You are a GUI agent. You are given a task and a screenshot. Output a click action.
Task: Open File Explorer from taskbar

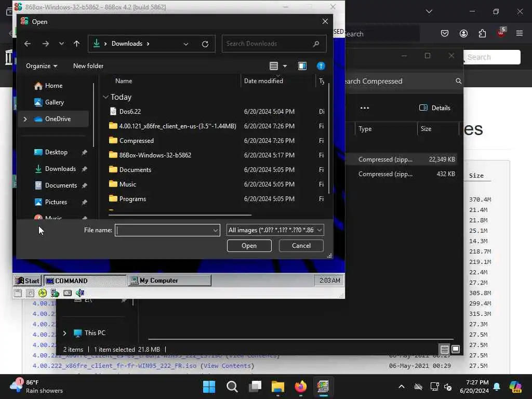[277, 387]
